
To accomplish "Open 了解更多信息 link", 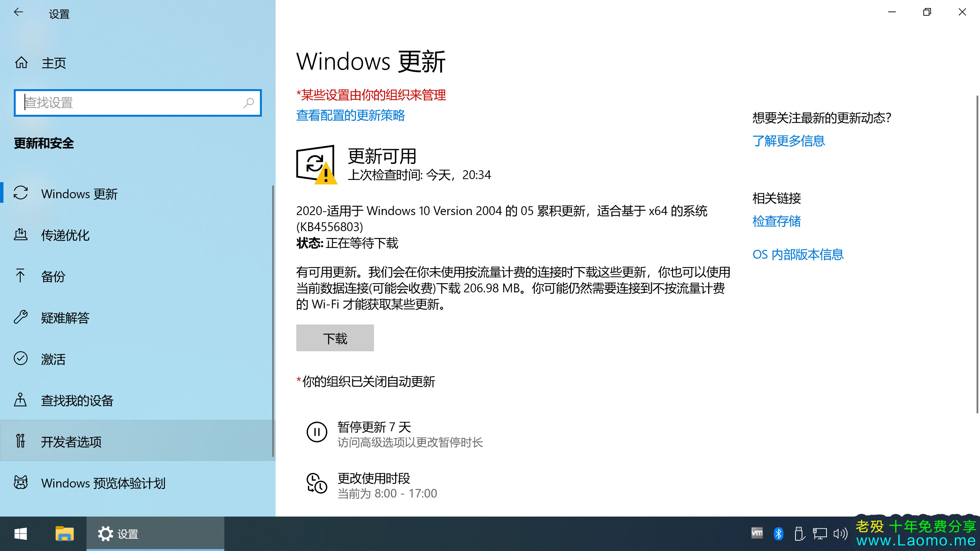I will click(x=789, y=141).
